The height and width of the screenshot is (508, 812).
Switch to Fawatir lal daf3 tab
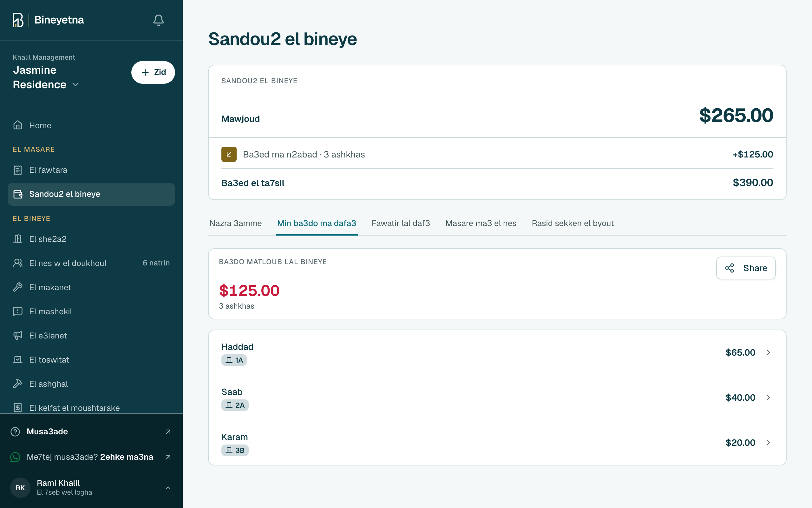[x=401, y=224]
